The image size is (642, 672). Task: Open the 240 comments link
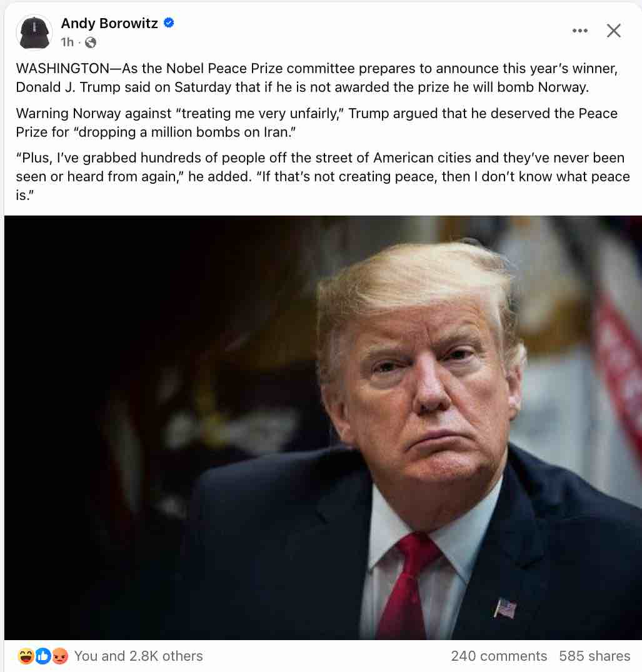[499, 656]
